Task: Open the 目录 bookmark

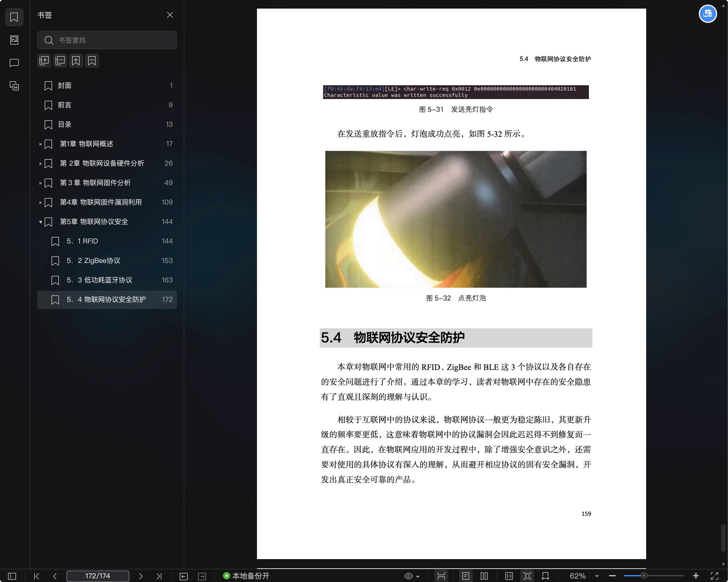Action: coord(107,124)
